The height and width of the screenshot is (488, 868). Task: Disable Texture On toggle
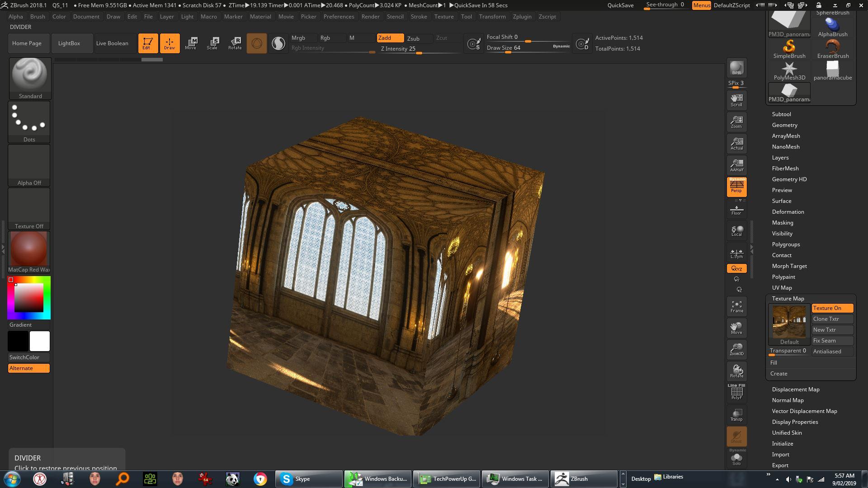tap(832, 308)
